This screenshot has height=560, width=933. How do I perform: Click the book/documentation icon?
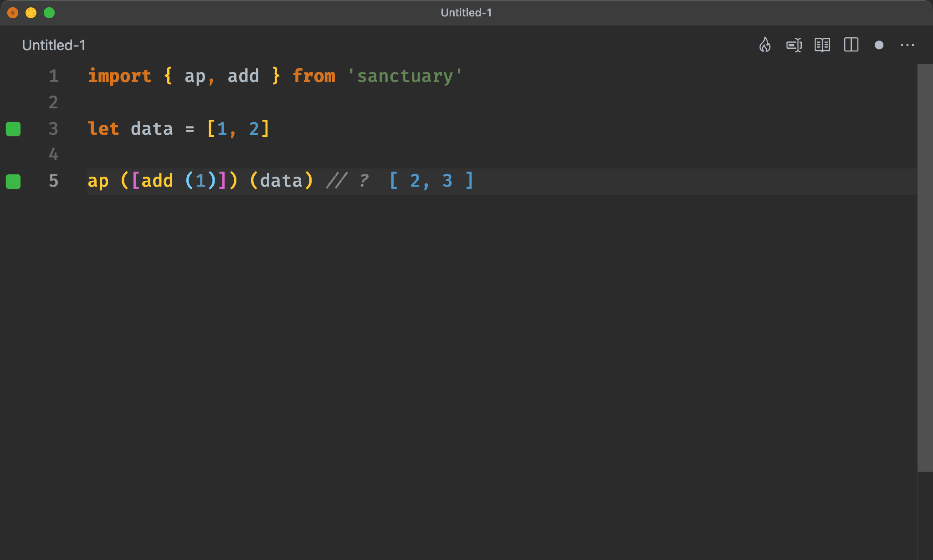coord(821,45)
